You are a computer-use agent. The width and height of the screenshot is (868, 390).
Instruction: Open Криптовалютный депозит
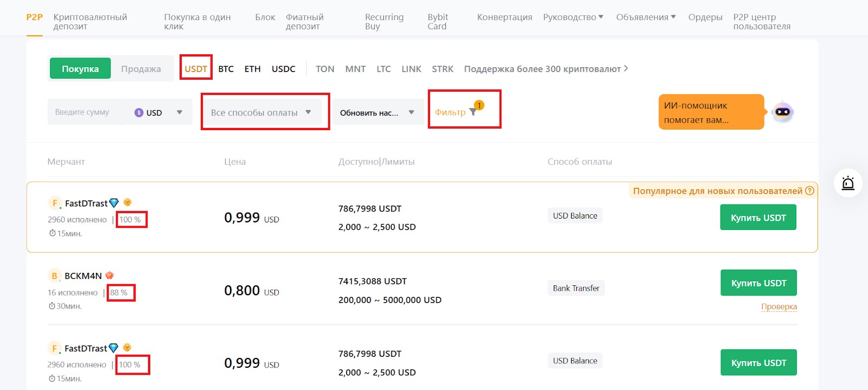point(90,22)
